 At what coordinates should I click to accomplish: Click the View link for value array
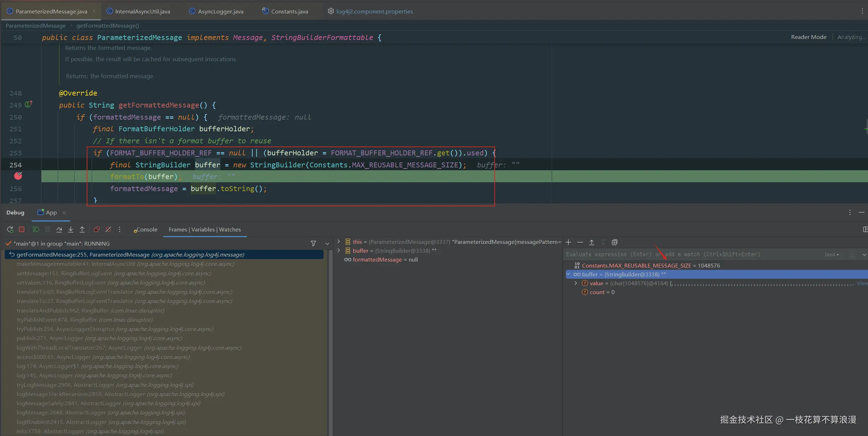click(x=862, y=283)
